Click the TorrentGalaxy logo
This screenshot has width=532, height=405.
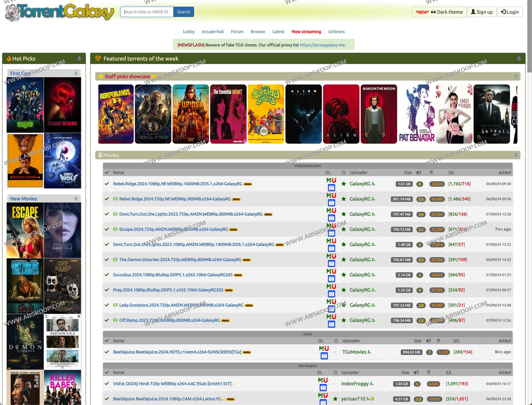click(60, 12)
